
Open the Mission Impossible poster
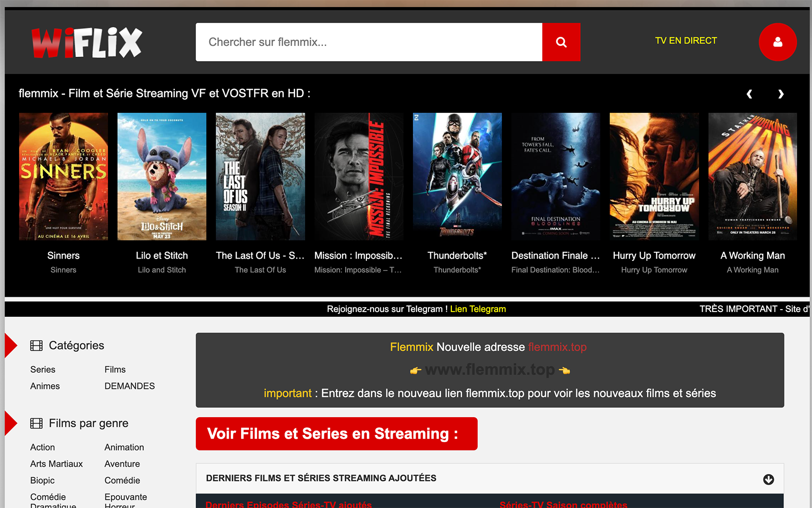point(359,176)
